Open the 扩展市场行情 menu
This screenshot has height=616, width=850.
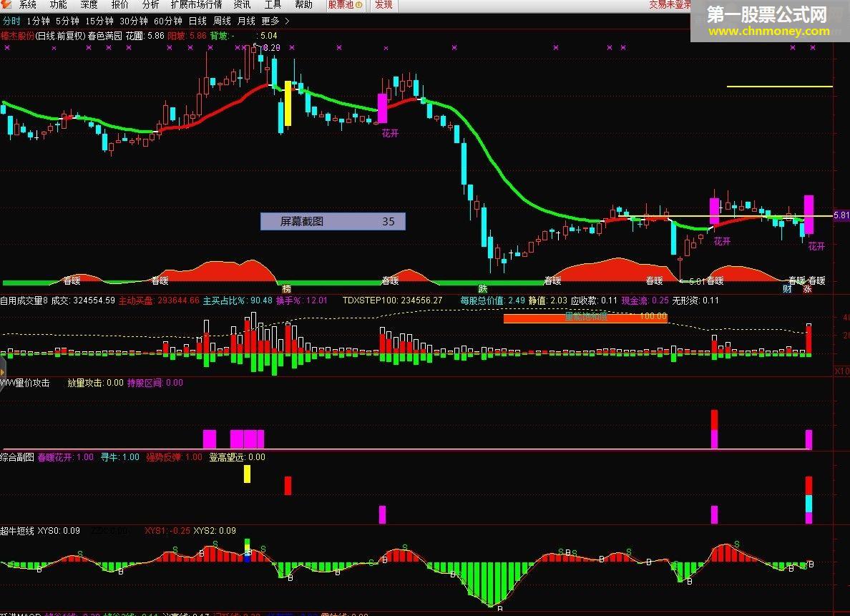click(x=196, y=5)
